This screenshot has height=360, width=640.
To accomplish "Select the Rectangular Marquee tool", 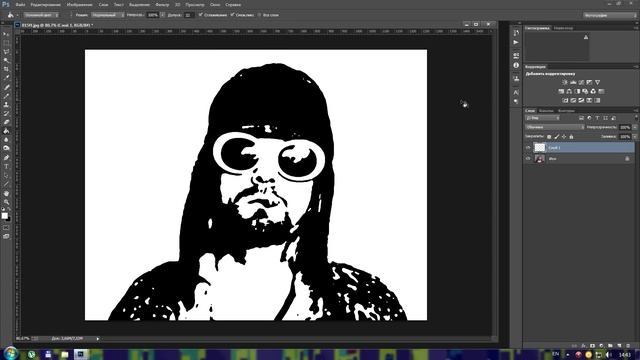I will 6,43.
